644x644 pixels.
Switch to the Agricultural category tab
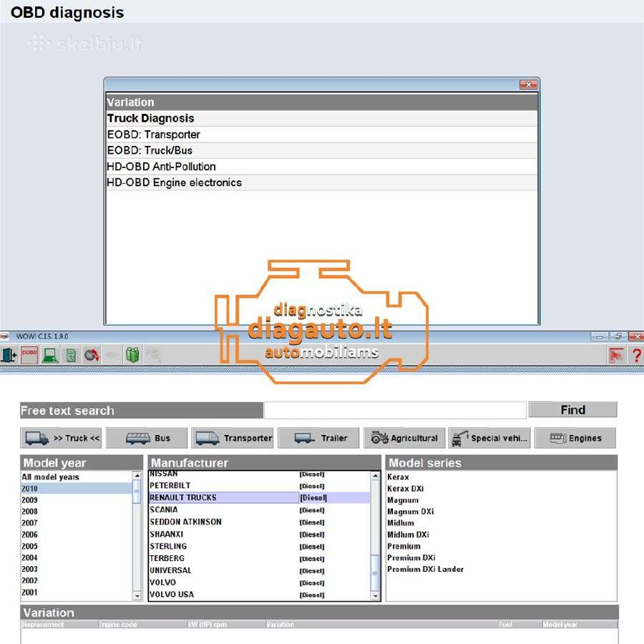(x=404, y=438)
